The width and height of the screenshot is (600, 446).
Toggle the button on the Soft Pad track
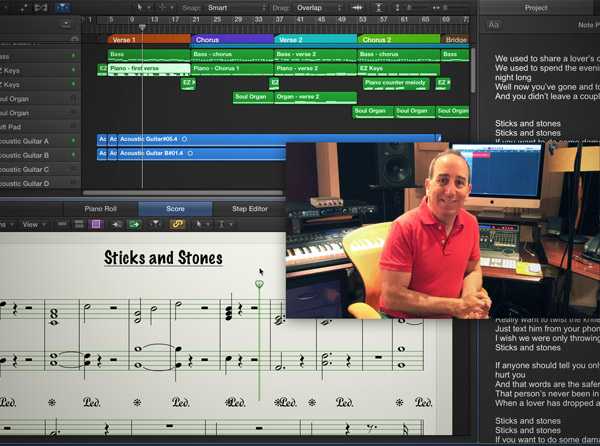click(x=73, y=127)
